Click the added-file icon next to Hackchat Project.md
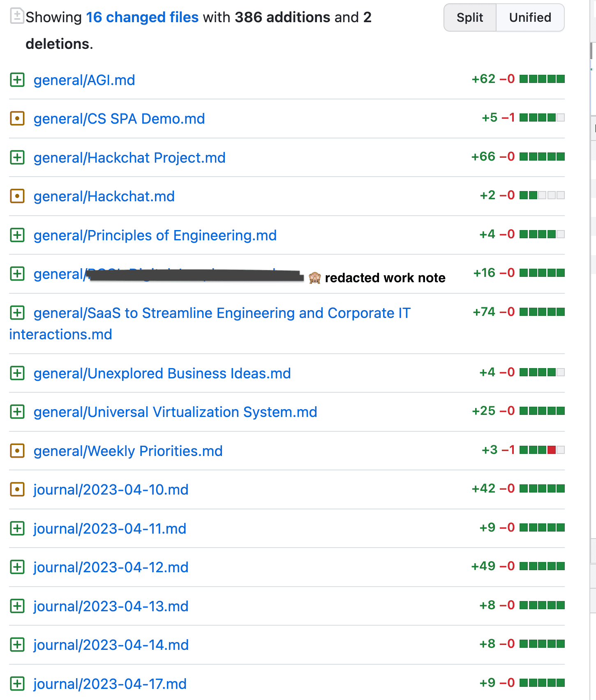The height and width of the screenshot is (700, 596). click(17, 157)
